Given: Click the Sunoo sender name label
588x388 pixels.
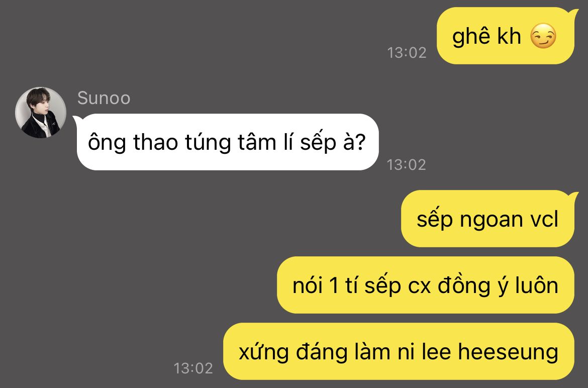Looking at the screenshot, I should (104, 98).
